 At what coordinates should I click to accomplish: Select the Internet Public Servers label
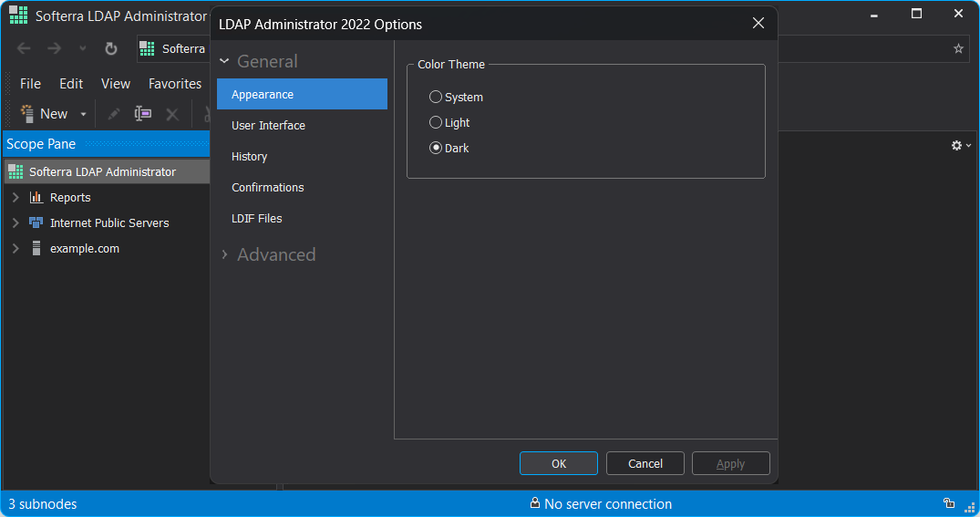(x=109, y=223)
